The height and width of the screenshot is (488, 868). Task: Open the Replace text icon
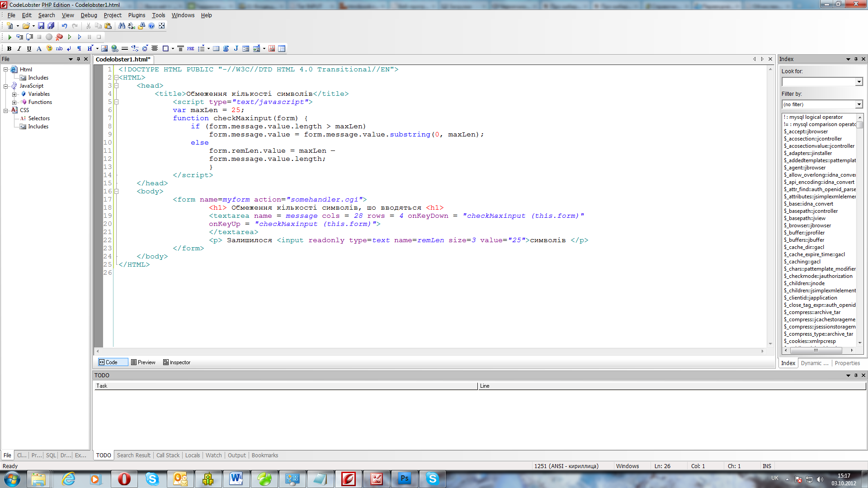pyautogui.click(x=132, y=26)
